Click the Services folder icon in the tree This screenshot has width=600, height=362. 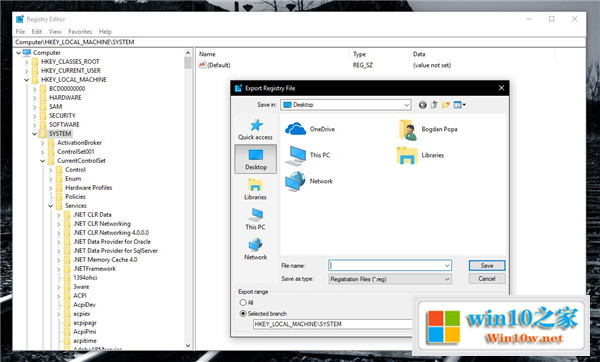point(59,206)
